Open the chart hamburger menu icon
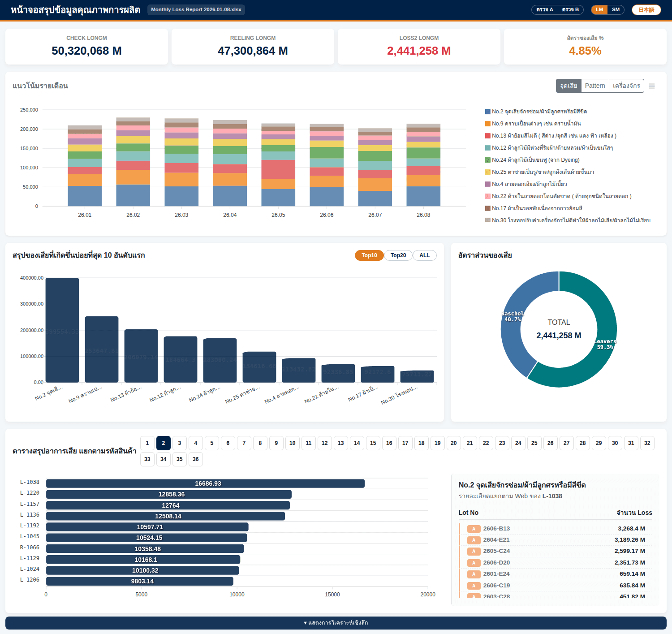672x634 pixels. [652, 86]
